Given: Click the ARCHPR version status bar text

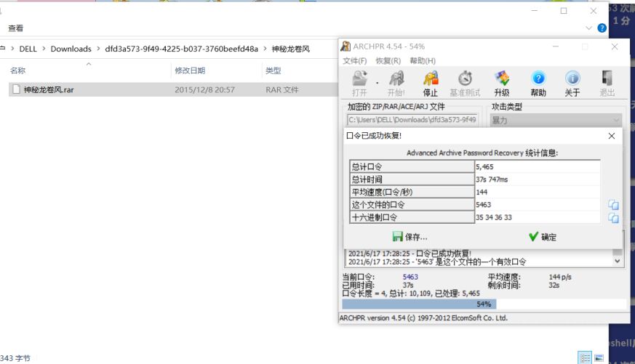Looking at the screenshot, I should tap(423, 318).
